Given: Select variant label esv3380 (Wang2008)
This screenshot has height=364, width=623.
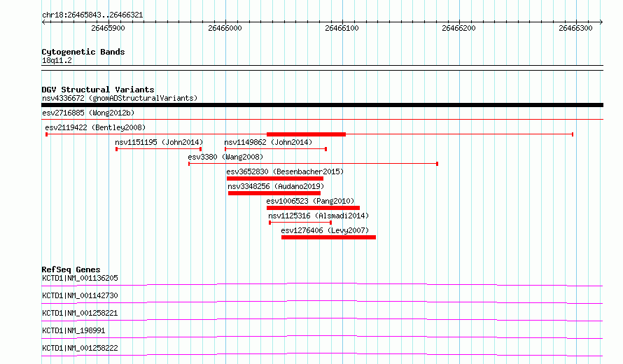Looking at the screenshot, I should (225, 157).
